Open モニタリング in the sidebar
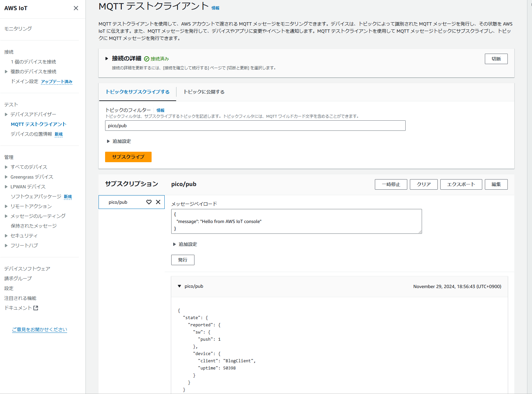This screenshot has width=532, height=394. [x=18, y=29]
